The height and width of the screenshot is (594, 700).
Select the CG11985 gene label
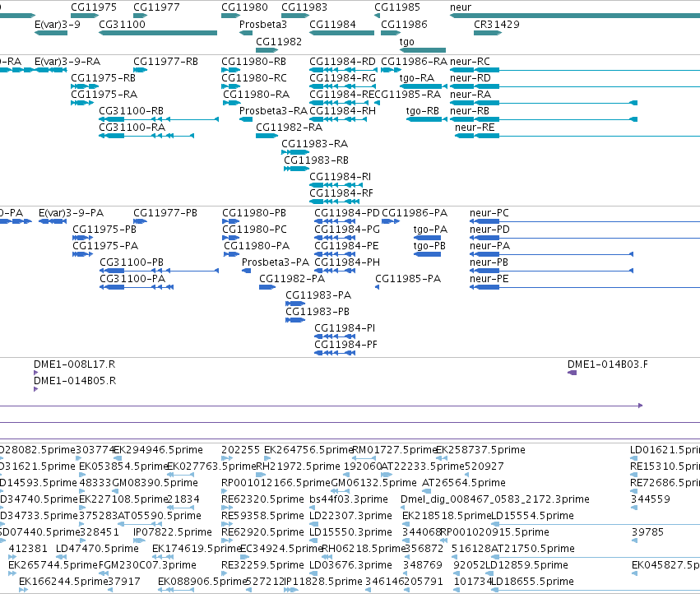click(x=396, y=7)
